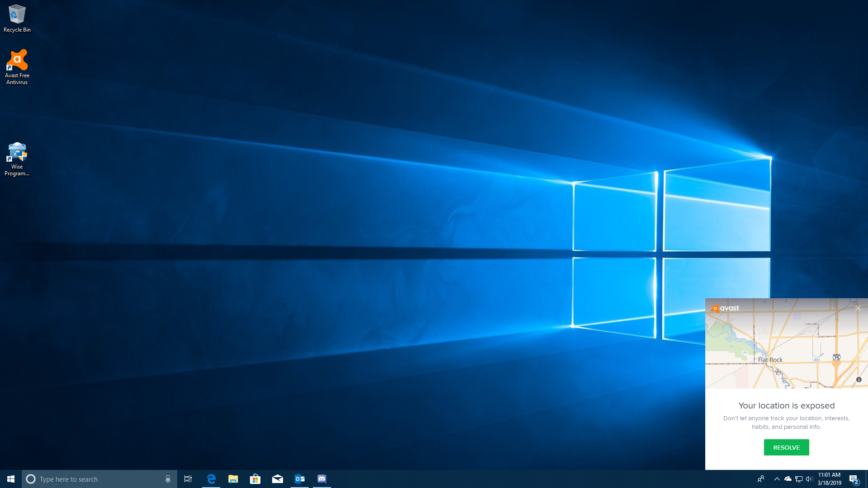Launch Microsoft Edge from the taskbar
Viewport: 868px width, 488px height.
coord(211,479)
